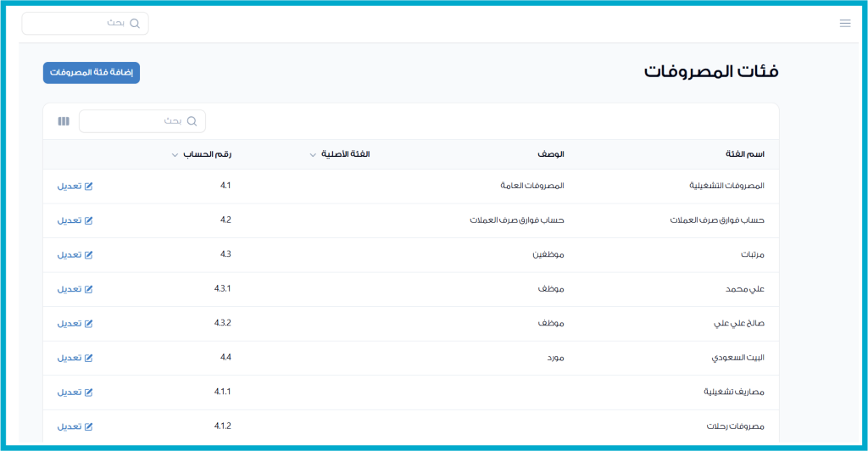Click تعديل link for مرتبات row
This screenshot has width=868, height=451.
coord(70,254)
